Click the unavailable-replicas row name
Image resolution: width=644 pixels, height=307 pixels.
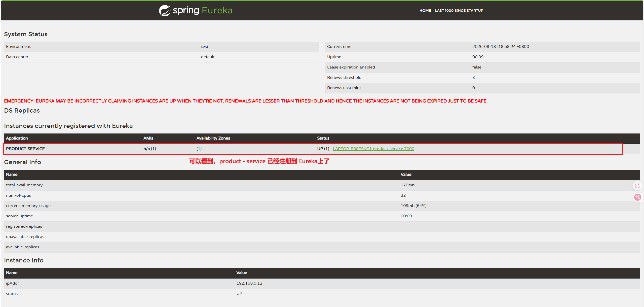[x=25, y=237]
